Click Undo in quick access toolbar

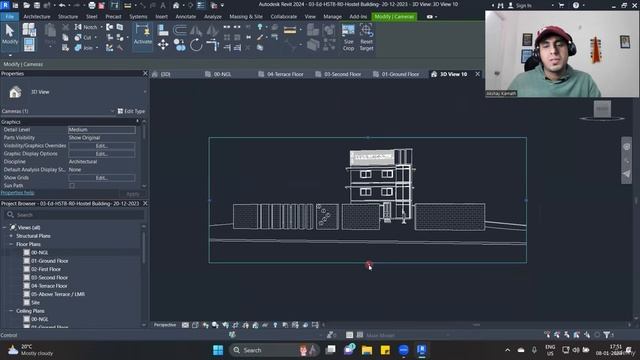(x=62, y=5)
